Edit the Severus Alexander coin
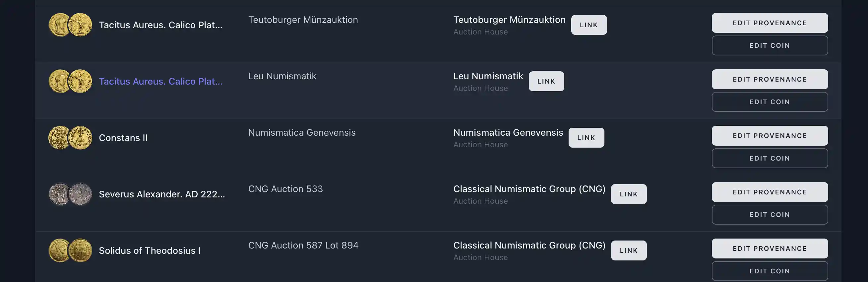Image resolution: width=868 pixels, height=282 pixels. [x=770, y=214]
